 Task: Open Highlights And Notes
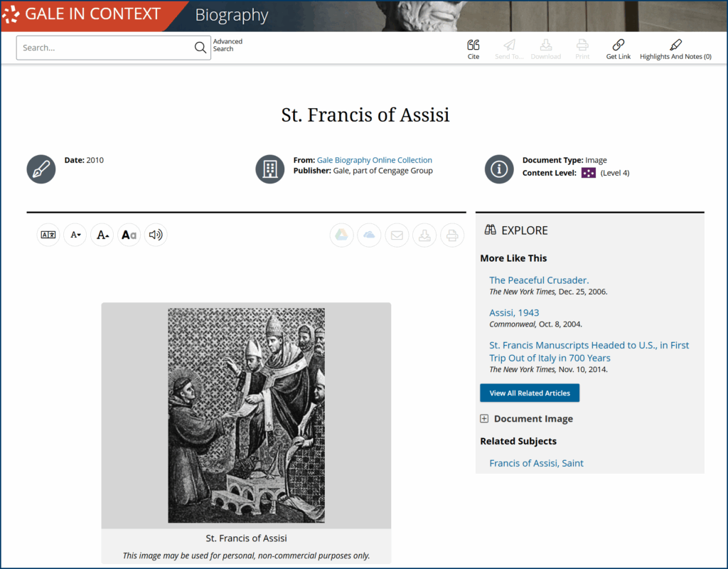click(675, 48)
